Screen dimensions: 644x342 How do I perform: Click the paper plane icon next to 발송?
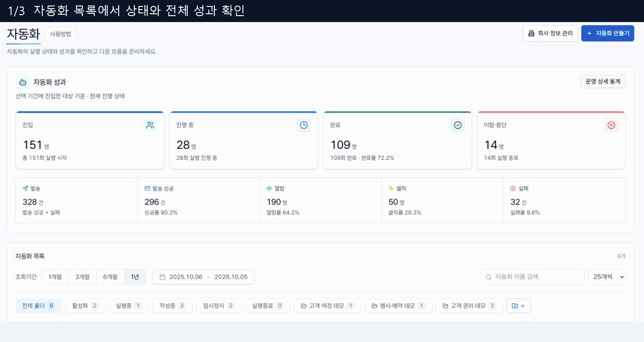[25, 188]
